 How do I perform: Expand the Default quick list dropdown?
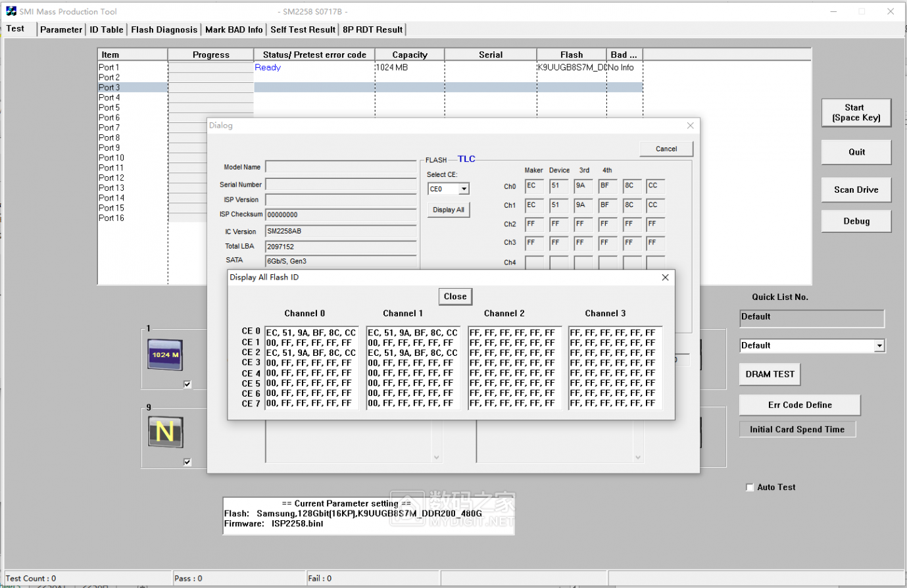(879, 346)
